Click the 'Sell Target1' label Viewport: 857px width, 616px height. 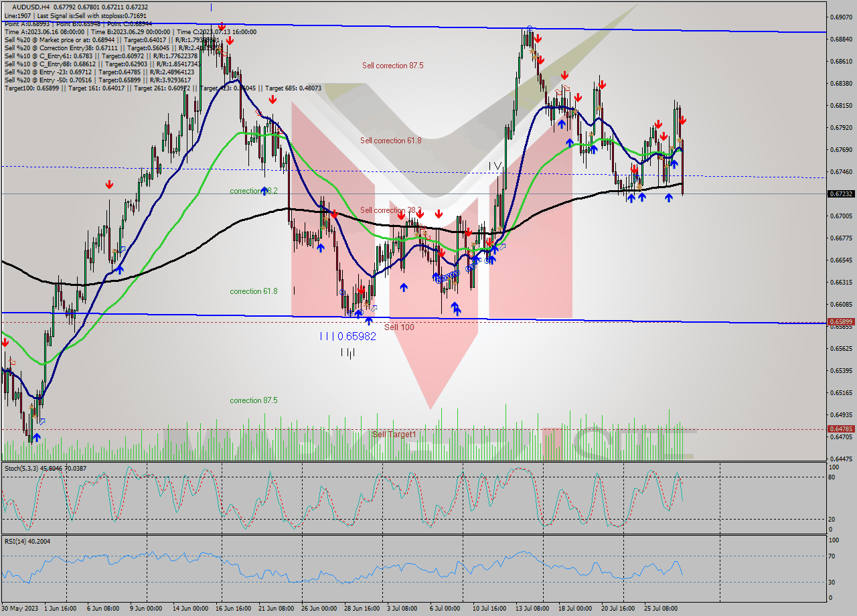click(x=394, y=434)
